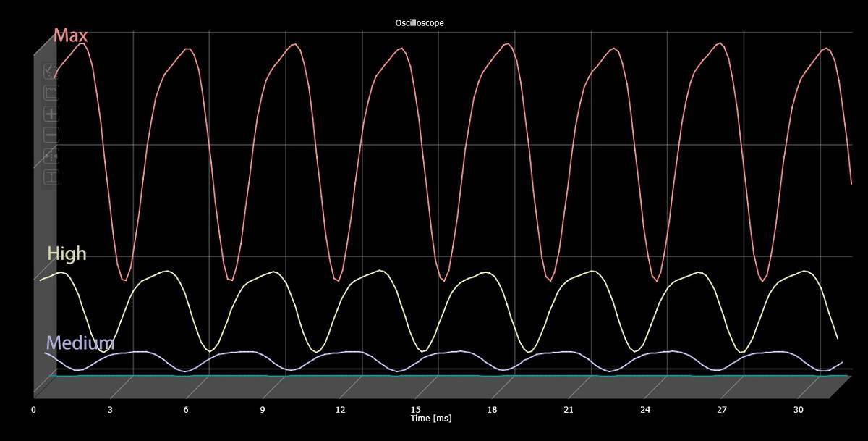Click the 9 tick on the time axis
Image resolution: width=868 pixels, height=441 pixels.
(263, 410)
